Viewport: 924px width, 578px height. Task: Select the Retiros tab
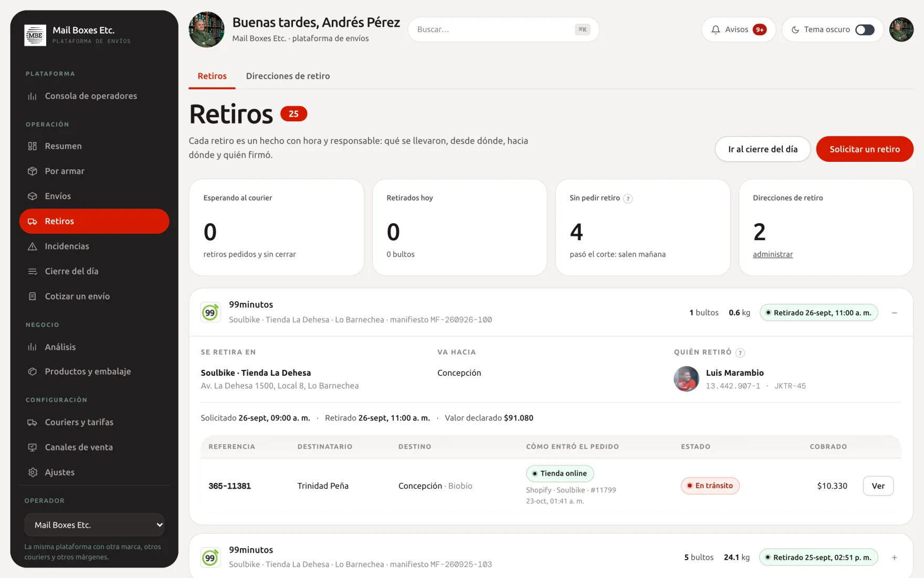coord(212,76)
